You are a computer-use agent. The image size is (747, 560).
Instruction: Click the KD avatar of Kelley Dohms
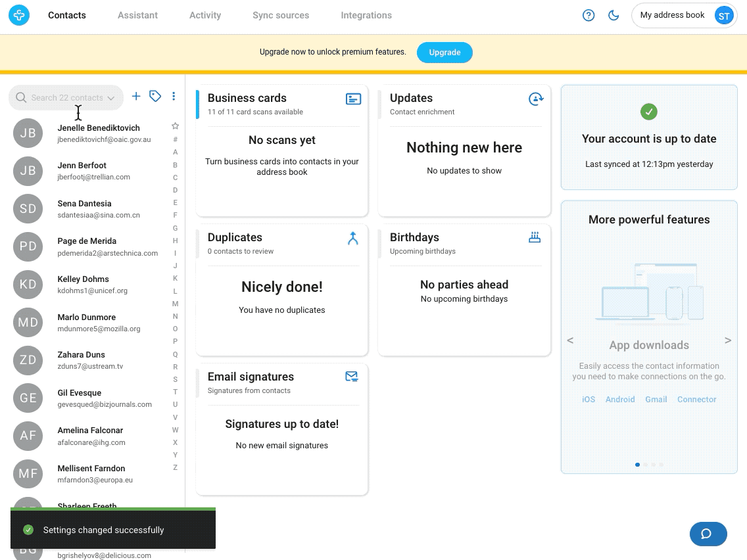[28, 285]
